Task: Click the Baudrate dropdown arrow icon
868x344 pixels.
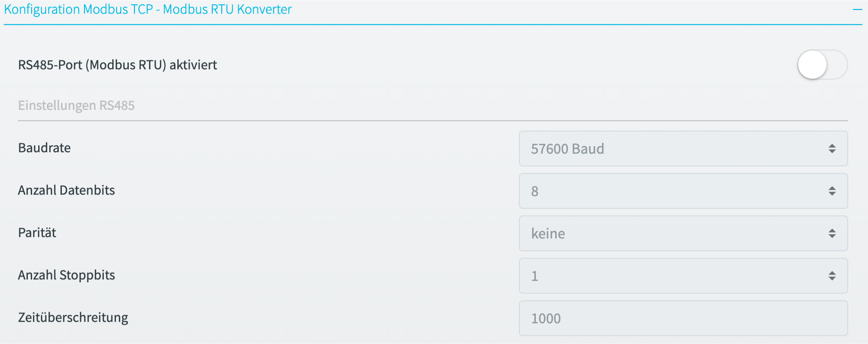Action: point(832,148)
